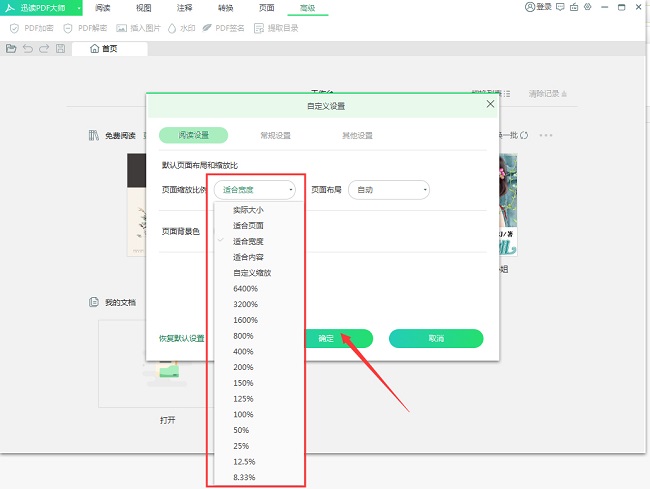
Task: Select 12.5% zoom option
Action: coord(259,462)
